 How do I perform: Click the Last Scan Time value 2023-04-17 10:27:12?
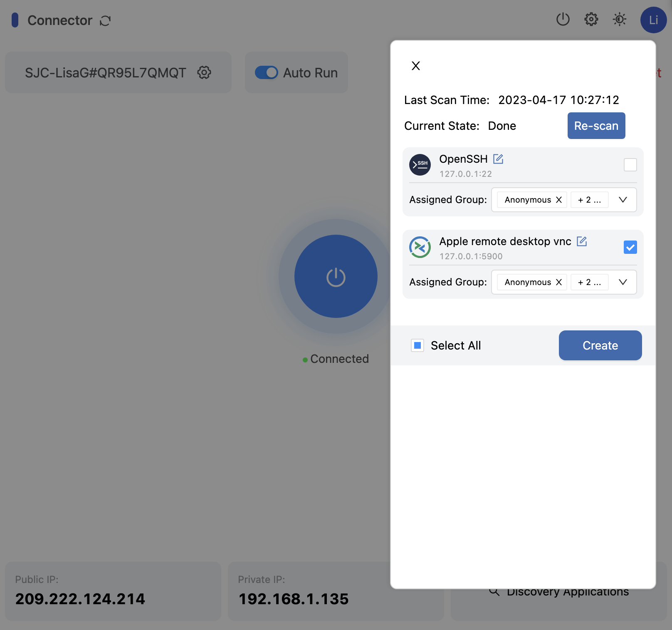click(x=559, y=100)
